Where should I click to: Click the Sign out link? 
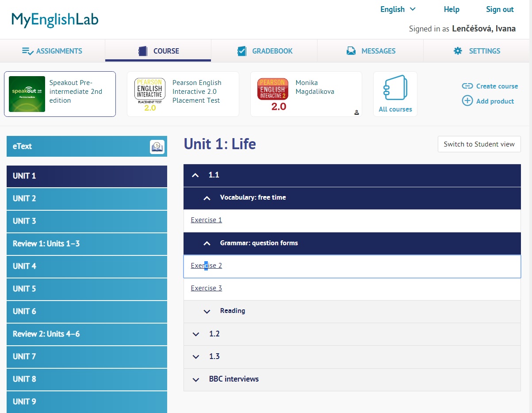[500, 9]
